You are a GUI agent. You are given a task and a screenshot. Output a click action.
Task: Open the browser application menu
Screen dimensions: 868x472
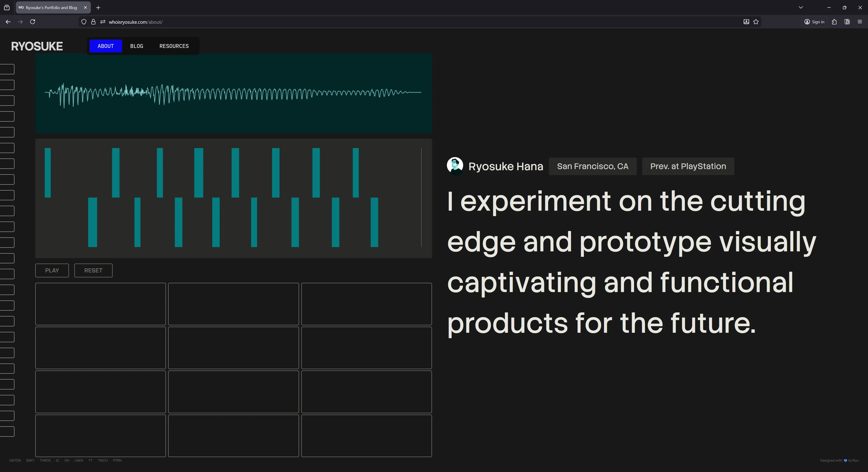point(860,21)
